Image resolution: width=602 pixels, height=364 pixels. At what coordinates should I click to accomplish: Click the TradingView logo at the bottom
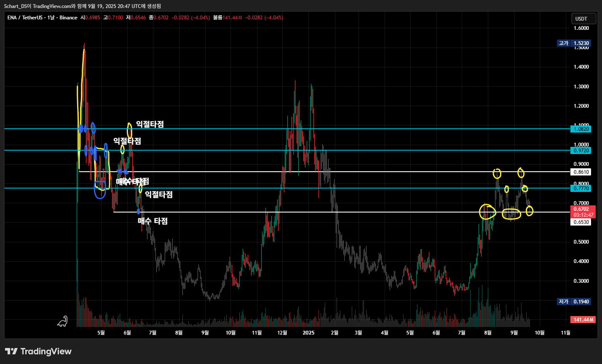[38, 351]
